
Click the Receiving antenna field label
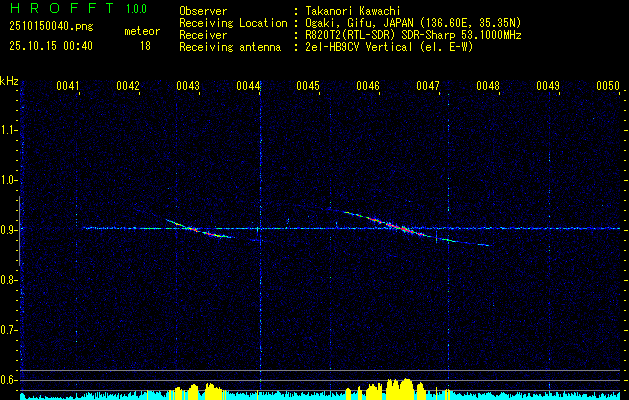point(230,47)
